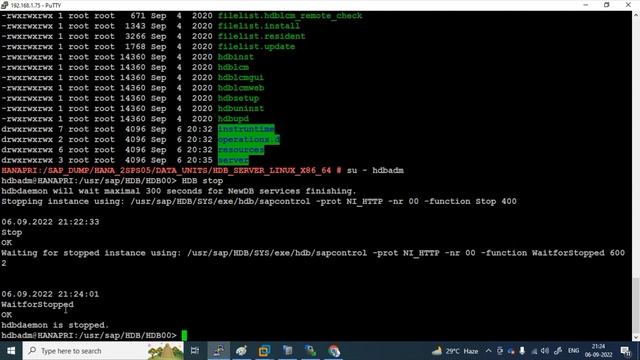Click the file name filelist.hdblcm_remote_check
The height and width of the screenshot is (360, 640).
tap(290, 16)
